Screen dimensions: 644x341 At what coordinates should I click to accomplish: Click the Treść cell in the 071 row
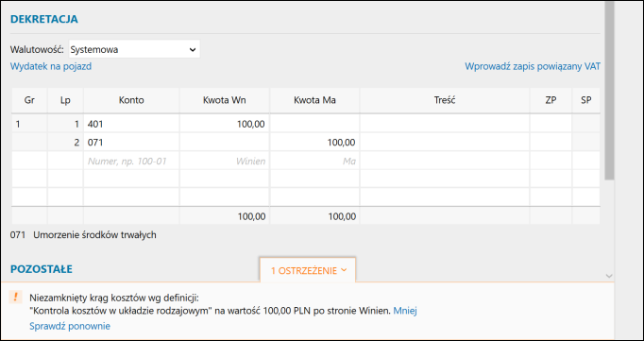click(445, 142)
